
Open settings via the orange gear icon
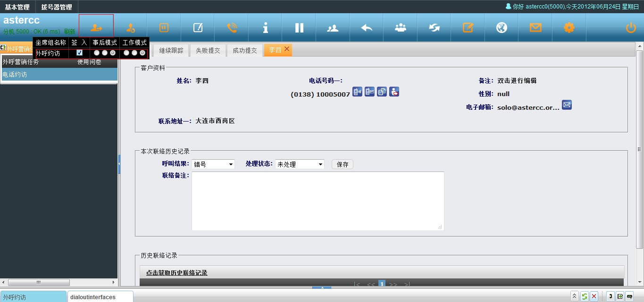569,27
